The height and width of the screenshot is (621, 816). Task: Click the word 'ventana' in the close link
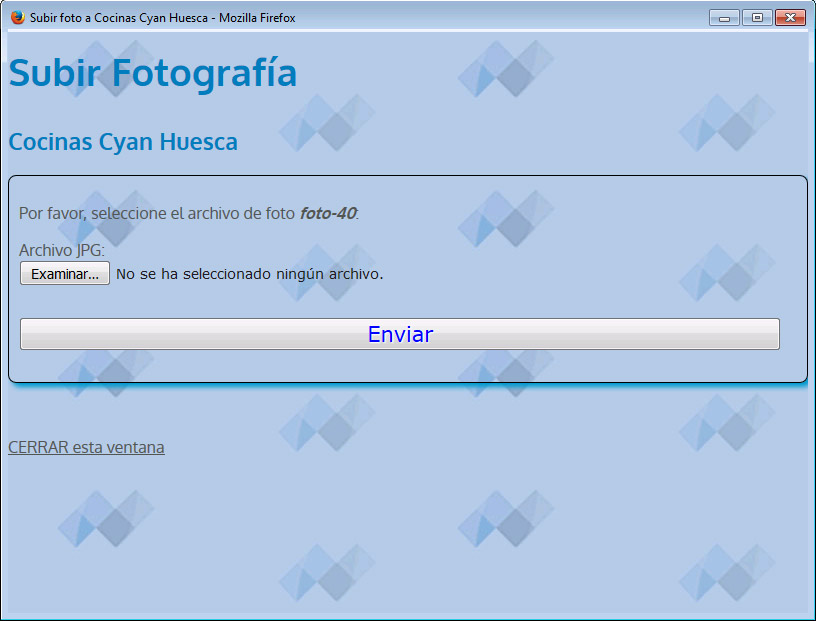133,447
